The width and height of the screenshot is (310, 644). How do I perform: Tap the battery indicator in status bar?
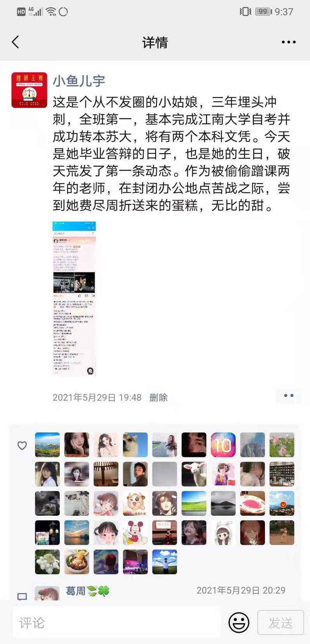coord(263,12)
